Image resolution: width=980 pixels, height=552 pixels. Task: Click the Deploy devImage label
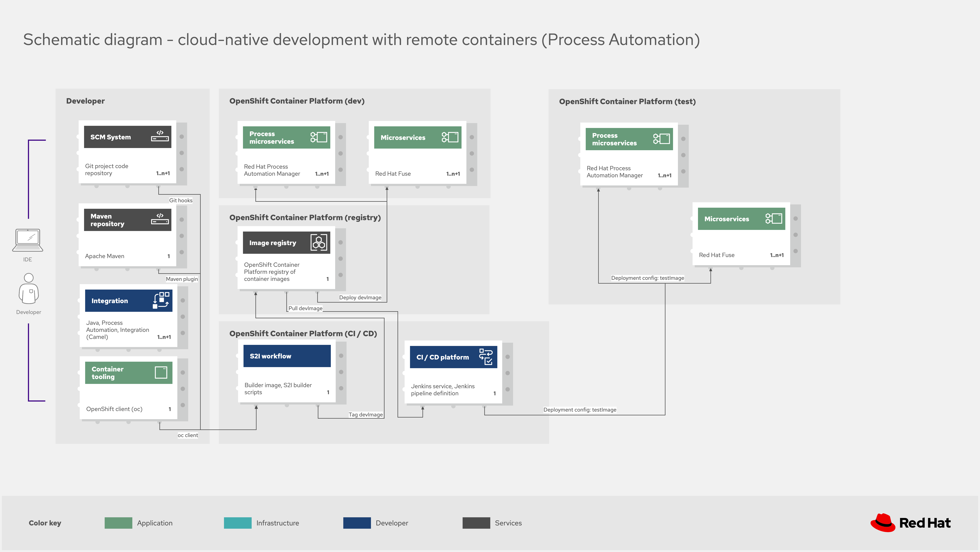point(360,298)
